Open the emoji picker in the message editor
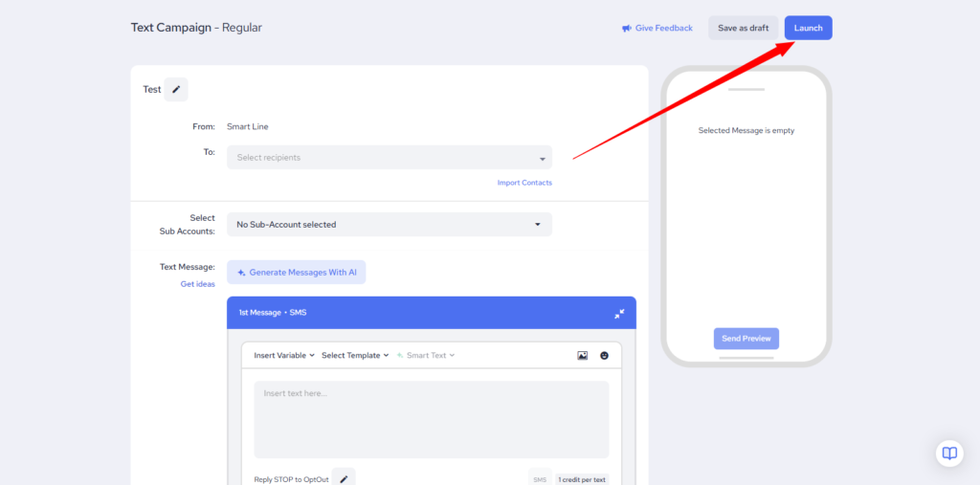 [604, 356]
